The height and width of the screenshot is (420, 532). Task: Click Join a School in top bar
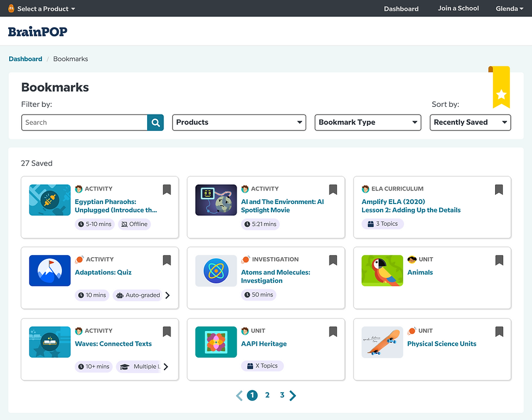(x=458, y=9)
